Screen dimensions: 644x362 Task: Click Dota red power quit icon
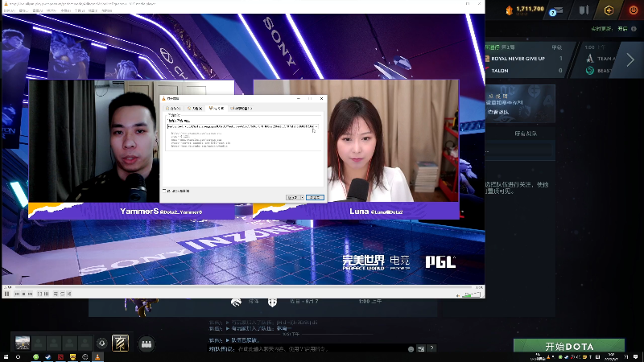634,10
